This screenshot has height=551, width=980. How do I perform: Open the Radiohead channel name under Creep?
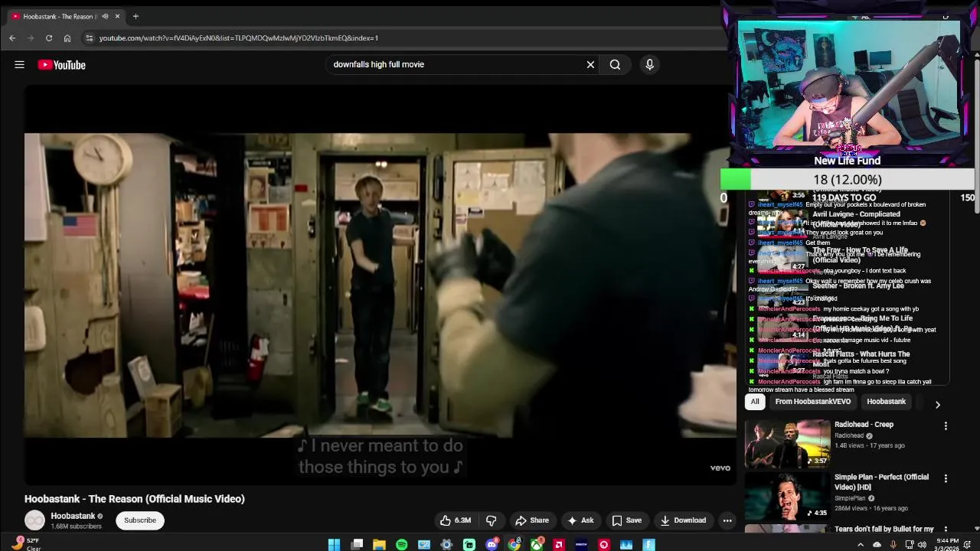pos(849,435)
